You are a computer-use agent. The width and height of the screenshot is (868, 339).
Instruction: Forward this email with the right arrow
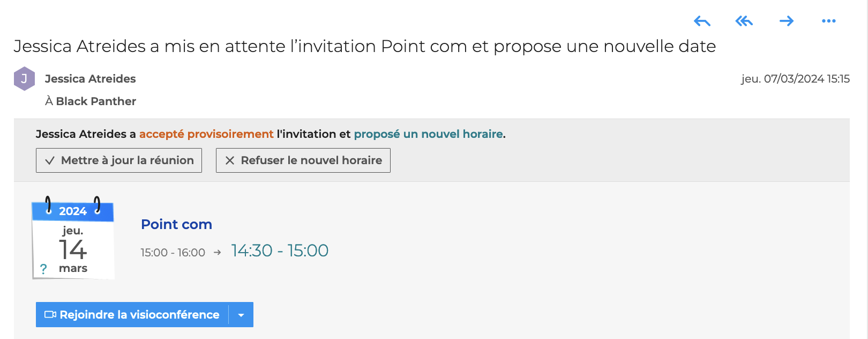(x=787, y=21)
